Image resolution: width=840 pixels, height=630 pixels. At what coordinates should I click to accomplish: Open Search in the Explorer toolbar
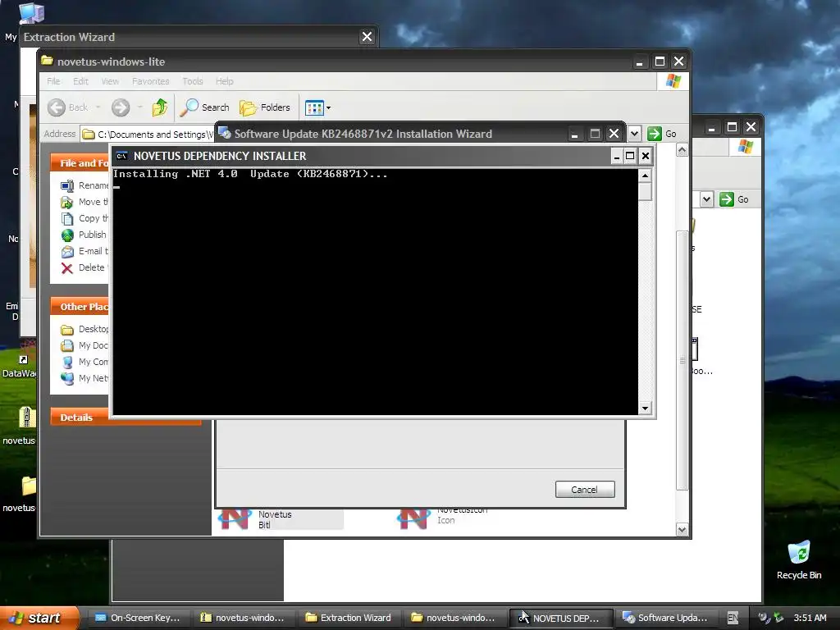coord(204,107)
